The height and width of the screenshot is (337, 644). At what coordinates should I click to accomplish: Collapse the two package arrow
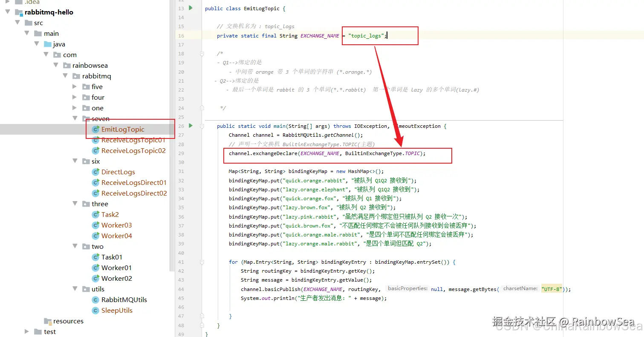[x=75, y=246]
